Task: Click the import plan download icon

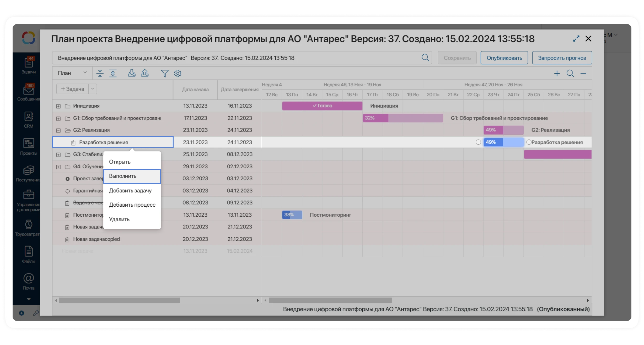Action: [x=132, y=73]
